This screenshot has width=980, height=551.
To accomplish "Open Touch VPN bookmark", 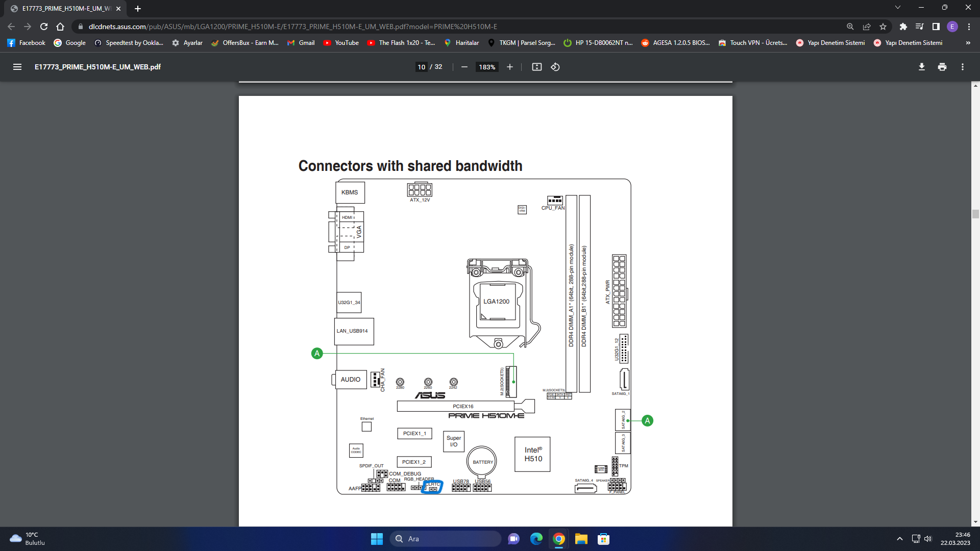I will [753, 43].
